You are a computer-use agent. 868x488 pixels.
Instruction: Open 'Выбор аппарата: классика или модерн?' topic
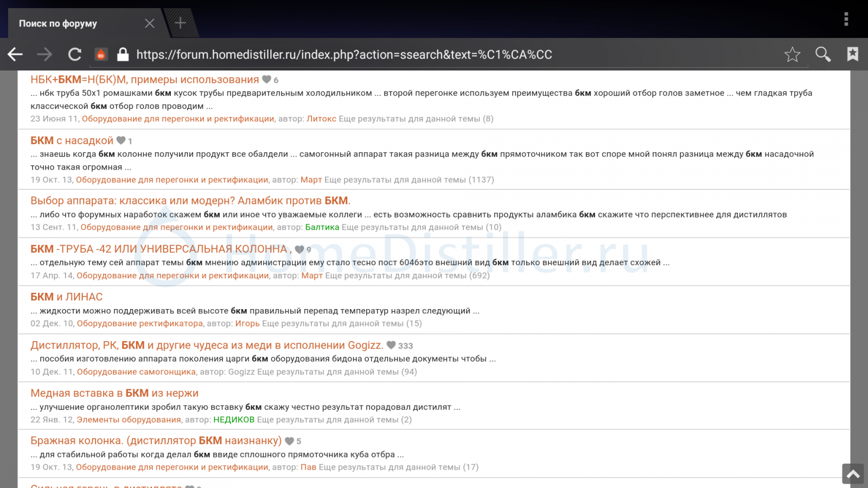(x=190, y=201)
